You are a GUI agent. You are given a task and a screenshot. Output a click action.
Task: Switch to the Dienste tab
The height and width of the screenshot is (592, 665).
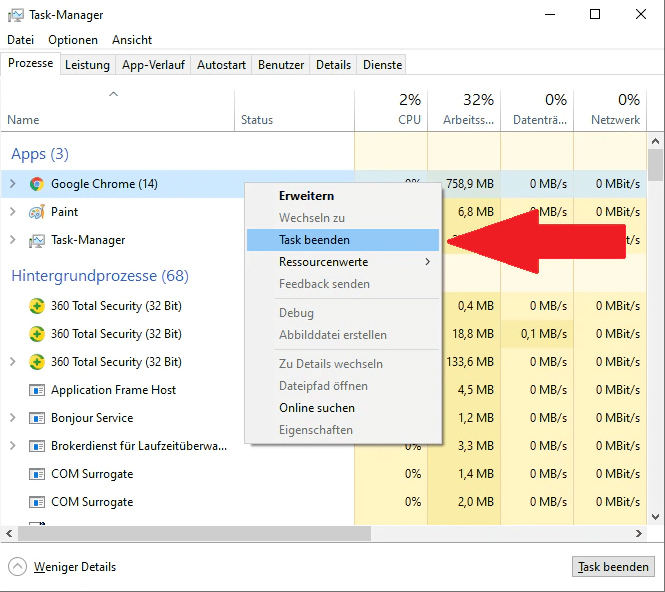[382, 65]
